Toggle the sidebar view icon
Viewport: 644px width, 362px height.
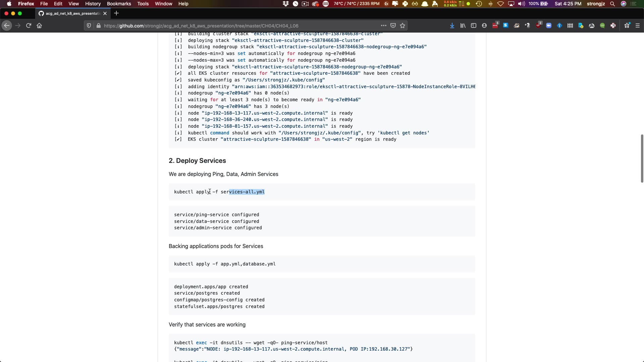[474, 25]
